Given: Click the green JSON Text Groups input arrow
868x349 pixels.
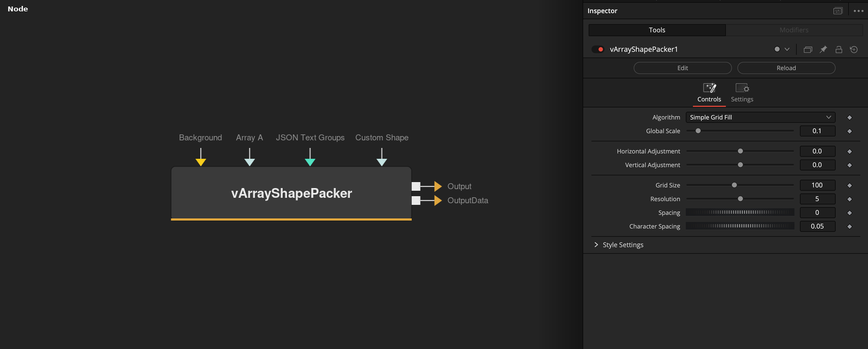Looking at the screenshot, I should 310,162.
